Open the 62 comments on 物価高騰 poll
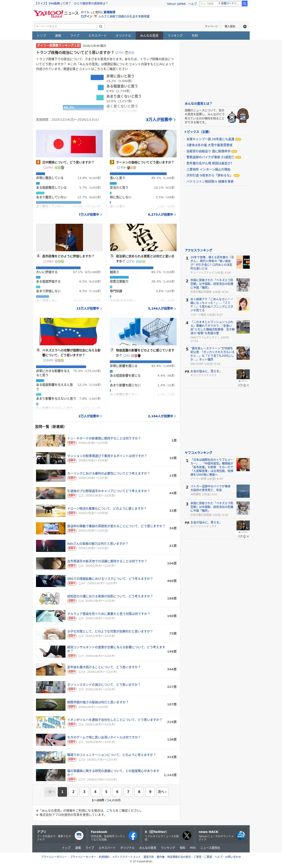 point(127,356)
